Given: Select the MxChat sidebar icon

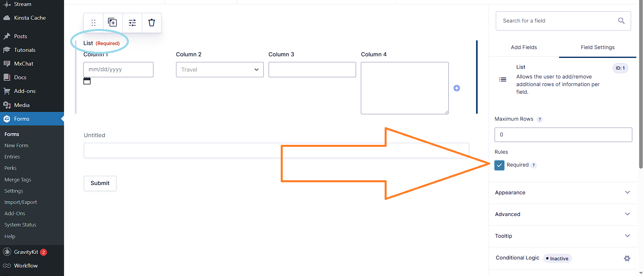Looking at the screenshot, I should [x=7, y=63].
